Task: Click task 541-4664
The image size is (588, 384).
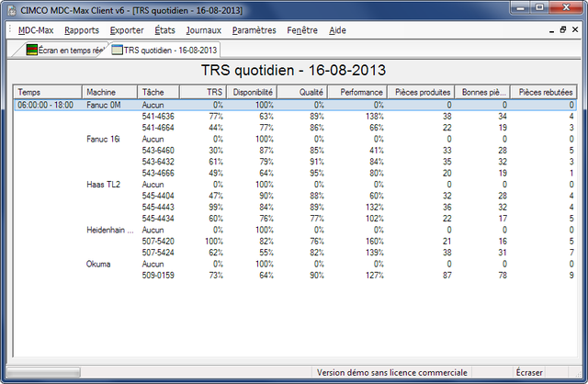Action: tap(158, 128)
